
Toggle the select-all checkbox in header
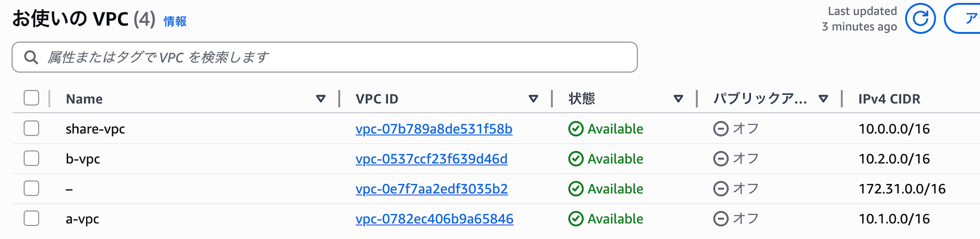(31, 98)
